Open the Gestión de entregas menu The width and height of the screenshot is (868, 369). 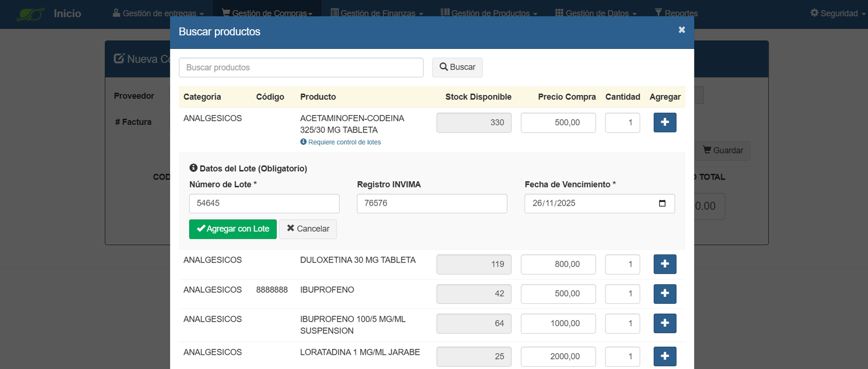(158, 13)
